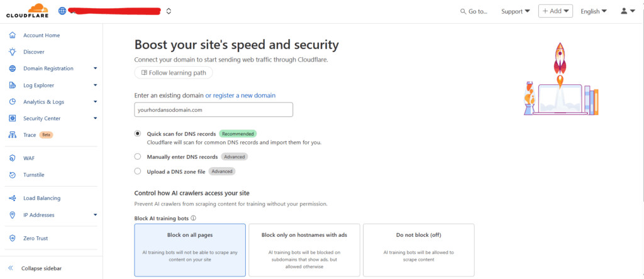Viewport: 644px width, 279px height.
Task: Expand the Domain Registration submenu arrow
Action: (96, 68)
